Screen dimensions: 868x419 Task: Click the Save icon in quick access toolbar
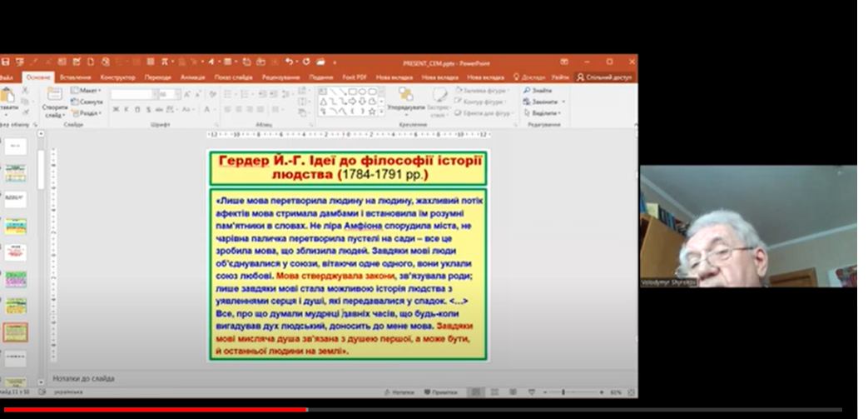5,62
